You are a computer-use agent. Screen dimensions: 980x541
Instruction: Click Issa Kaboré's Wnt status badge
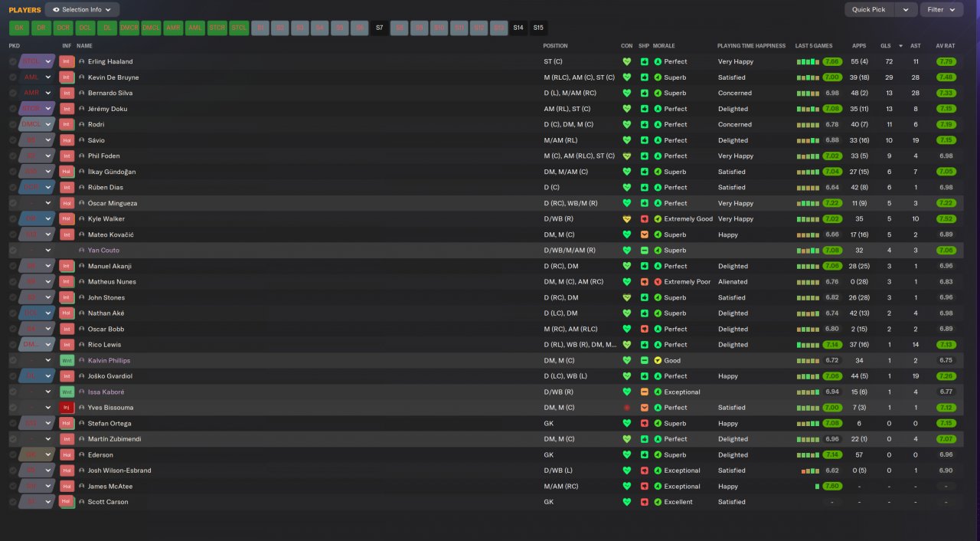(67, 392)
